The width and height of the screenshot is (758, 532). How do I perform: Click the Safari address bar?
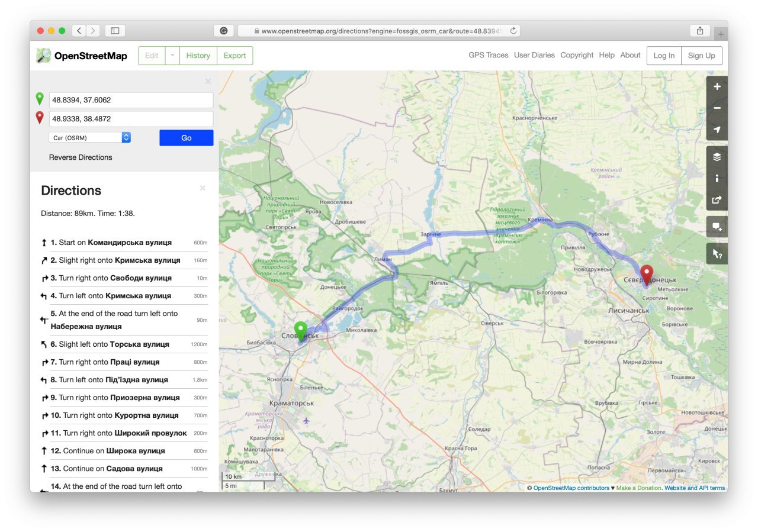click(x=379, y=30)
